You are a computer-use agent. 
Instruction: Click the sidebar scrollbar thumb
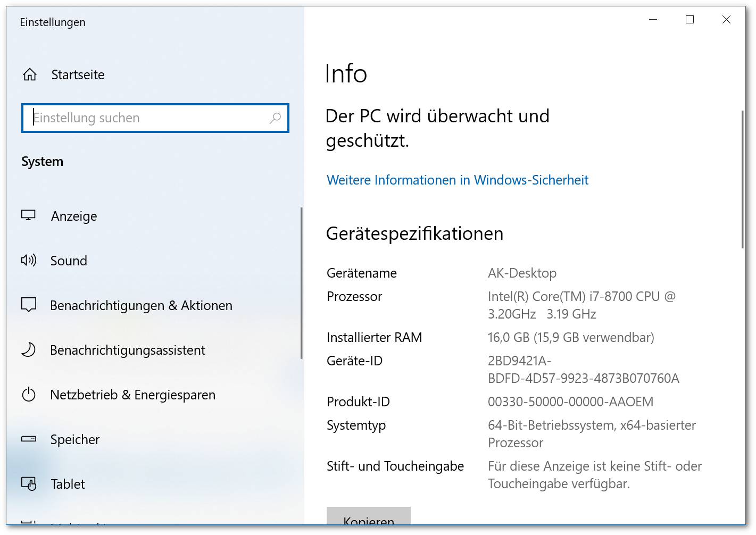coord(301,283)
